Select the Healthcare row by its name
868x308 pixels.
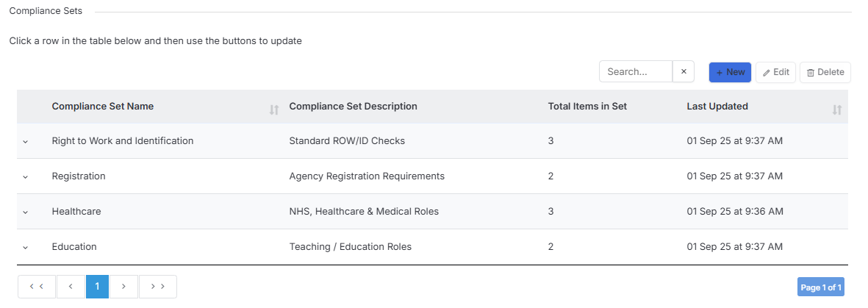(x=76, y=211)
